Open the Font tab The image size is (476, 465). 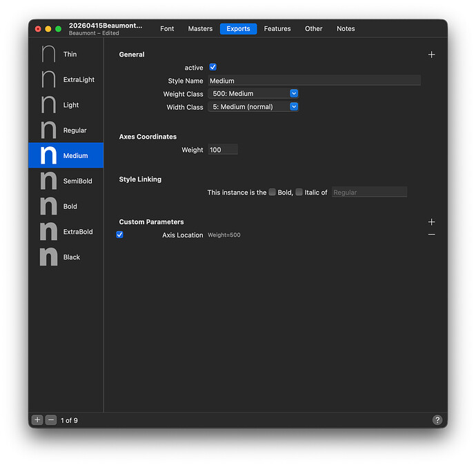[x=167, y=29]
